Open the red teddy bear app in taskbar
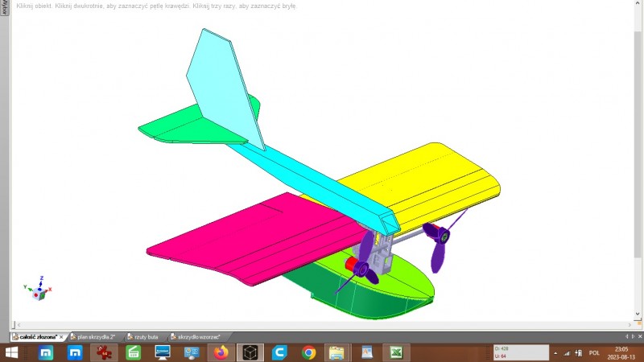The height and width of the screenshot is (362, 644). (x=104, y=352)
